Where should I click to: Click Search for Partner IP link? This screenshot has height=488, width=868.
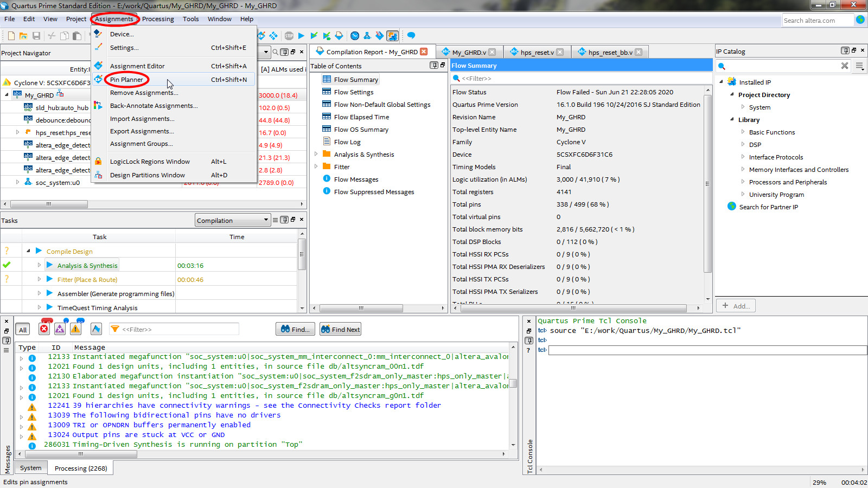(768, 207)
